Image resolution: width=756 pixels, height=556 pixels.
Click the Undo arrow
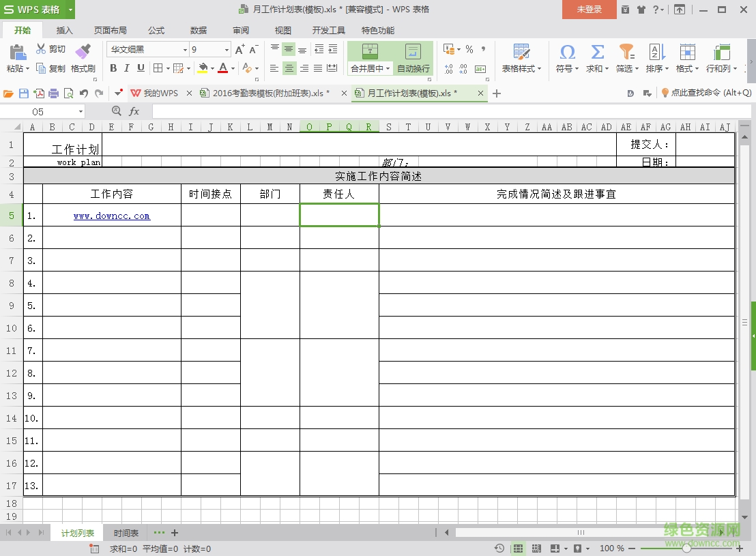84,93
